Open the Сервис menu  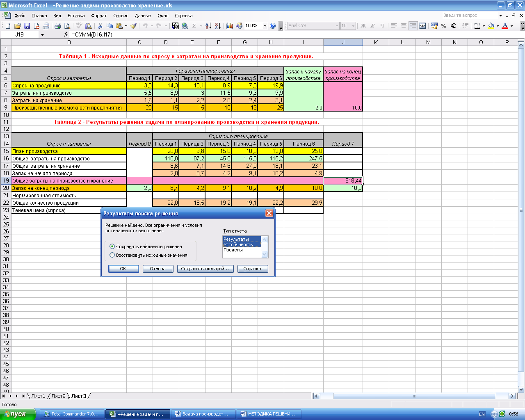coord(121,16)
